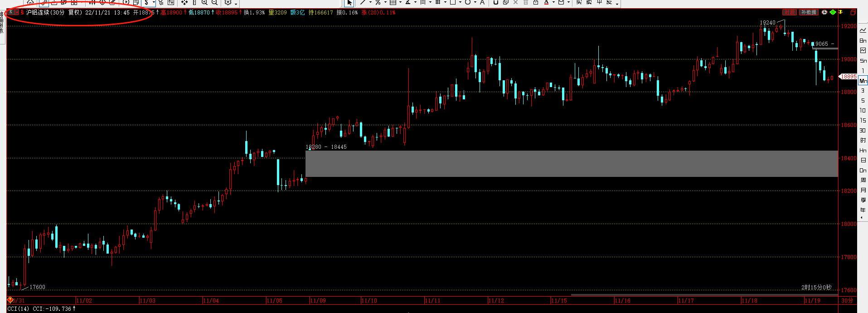Viewport: 868px width, 313px height.
Task: Click the 补数据 button
Action: (x=809, y=12)
